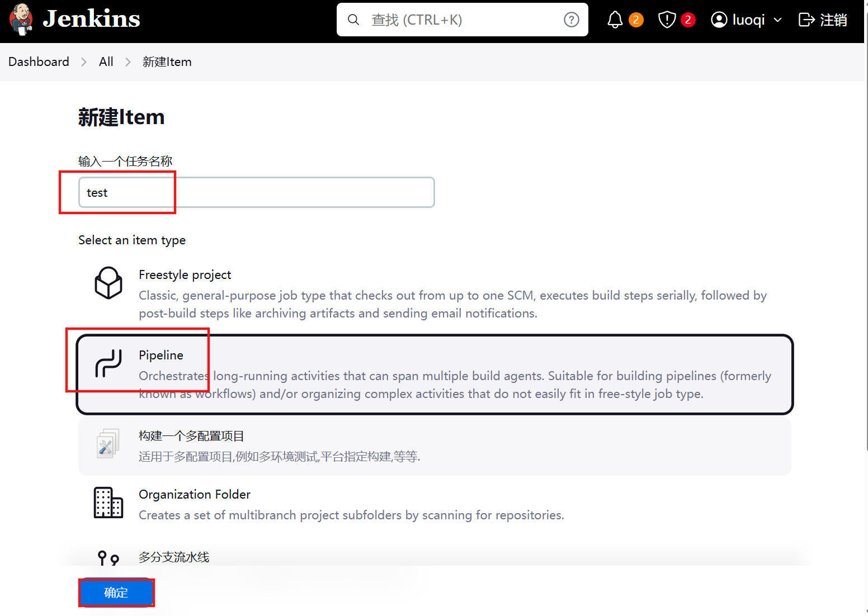Click the 新建Item breadcrumb
868x616 pixels.
[x=167, y=62]
